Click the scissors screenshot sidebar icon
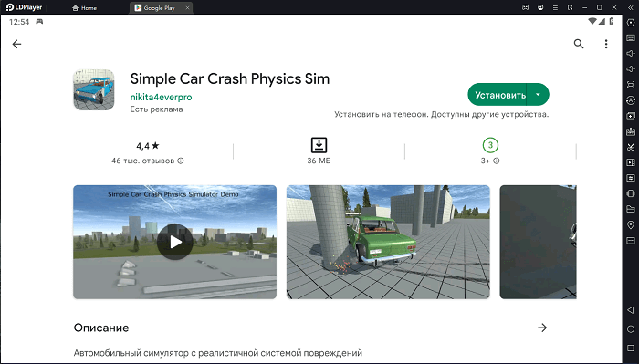The height and width of the screenshot is (364, 639). pos(631,147)
